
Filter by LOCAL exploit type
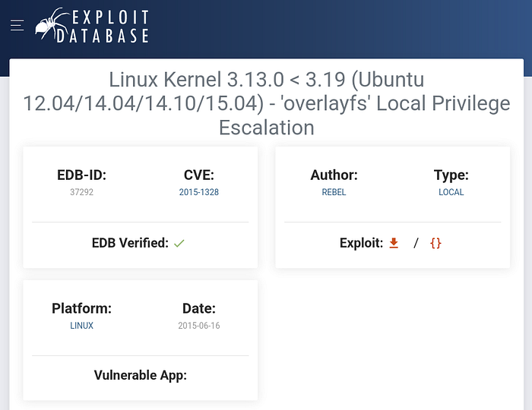click(451, 192)
